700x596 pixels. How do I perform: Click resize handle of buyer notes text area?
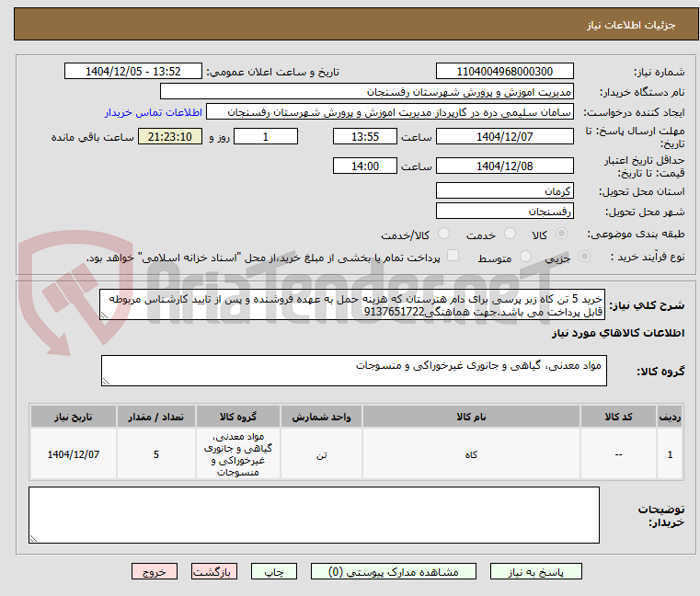[x=33, y=538]
